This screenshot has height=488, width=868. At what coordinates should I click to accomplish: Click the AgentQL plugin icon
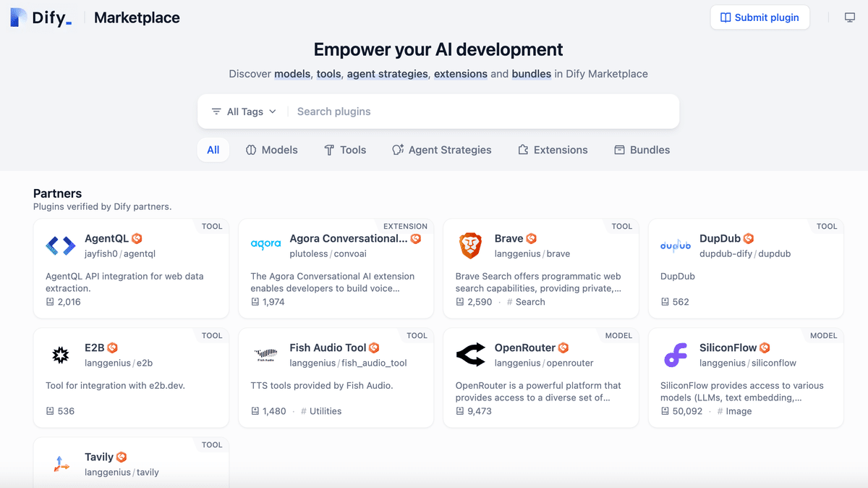tap(61, 245)
